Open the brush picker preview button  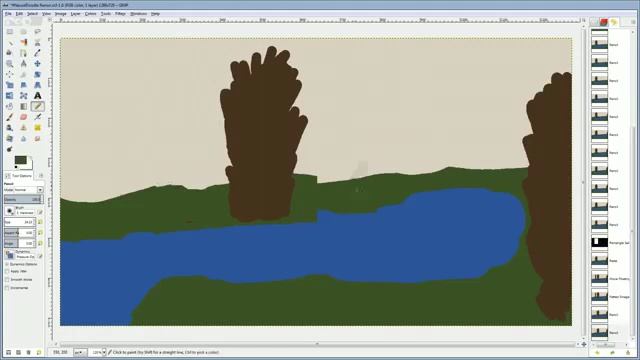click(x=9, y=211)
